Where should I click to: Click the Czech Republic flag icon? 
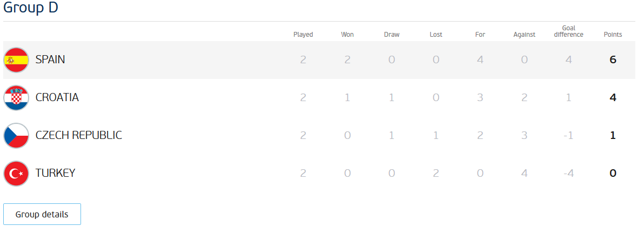16,136
